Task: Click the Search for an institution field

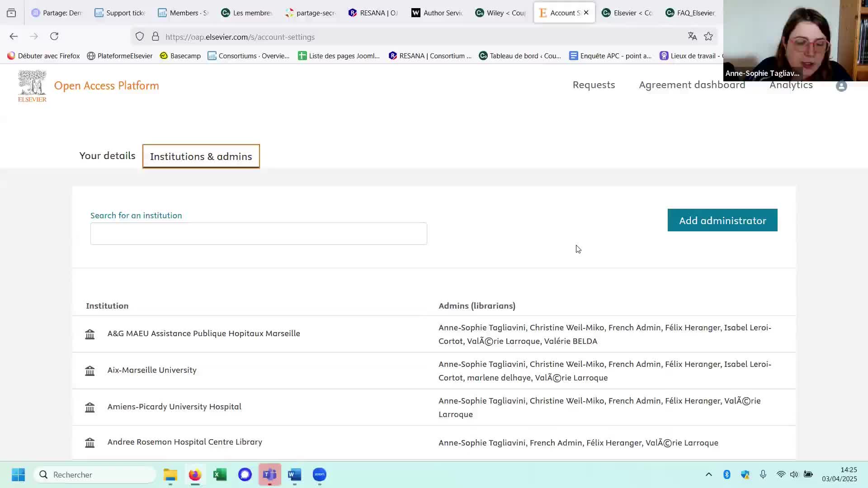Action: (259, 234)
